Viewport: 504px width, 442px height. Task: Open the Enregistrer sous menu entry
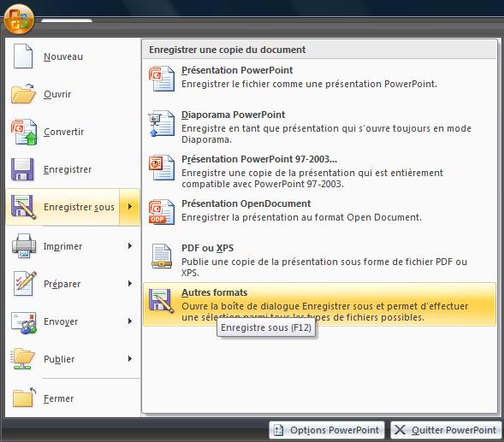[x=62, y=207]
